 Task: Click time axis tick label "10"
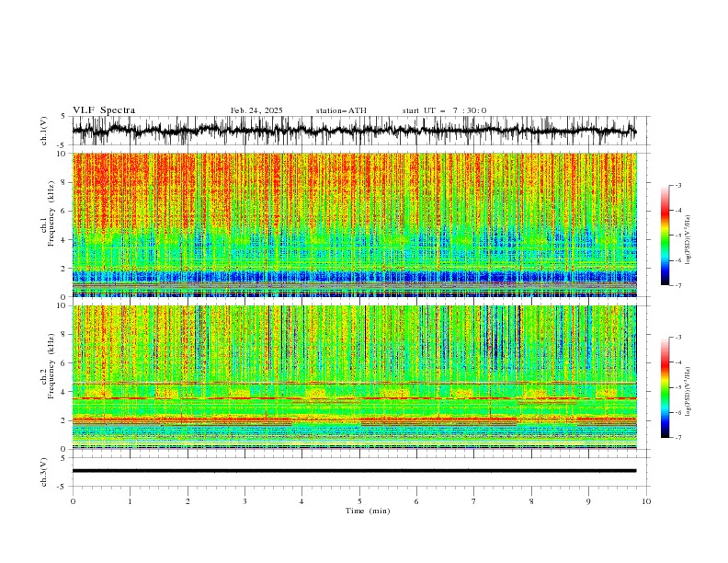tap(646, 501)
